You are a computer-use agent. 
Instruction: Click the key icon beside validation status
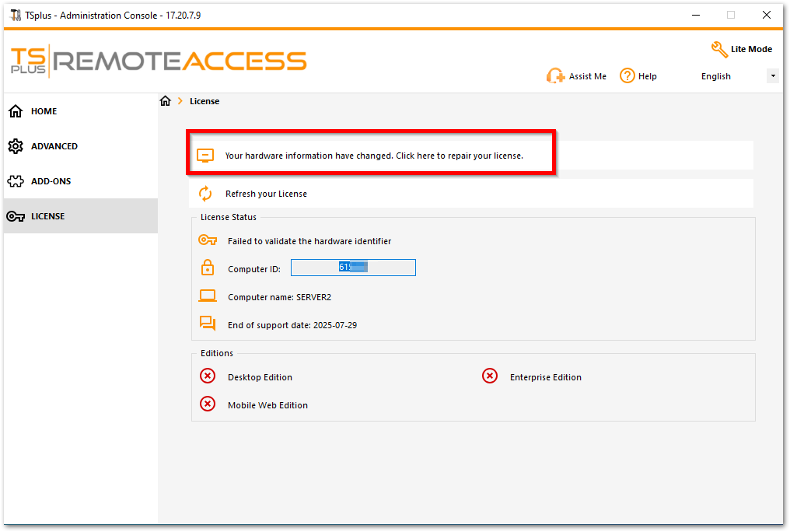tap(208, 240)
